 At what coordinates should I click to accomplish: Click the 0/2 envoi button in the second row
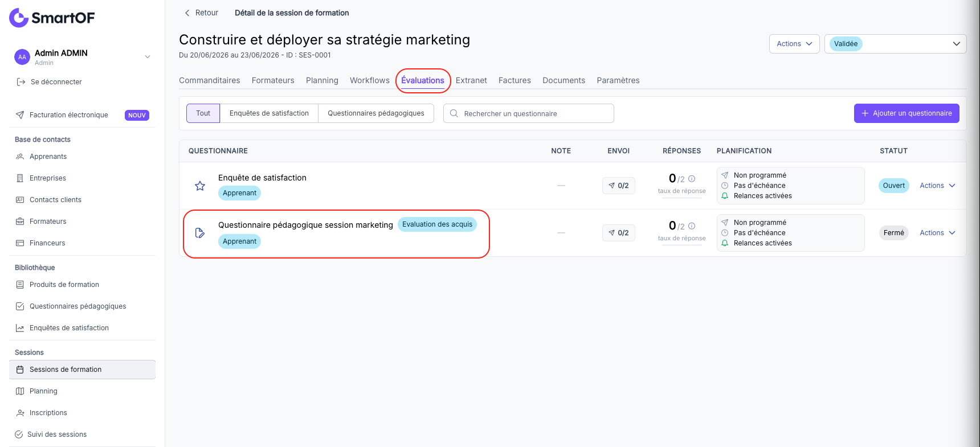(x=619, y=233)
